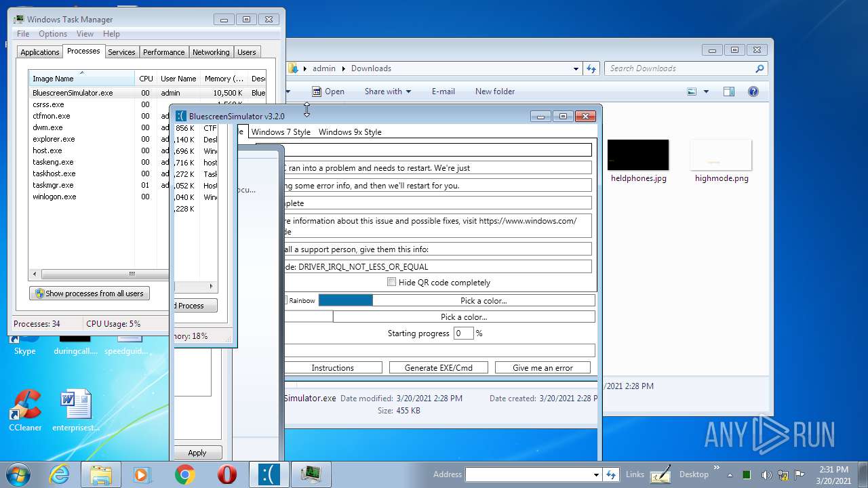This screenshot has height=488, width=868.
Task: Launch Google Chrome from the taskbar
Action: pos(184,474)
